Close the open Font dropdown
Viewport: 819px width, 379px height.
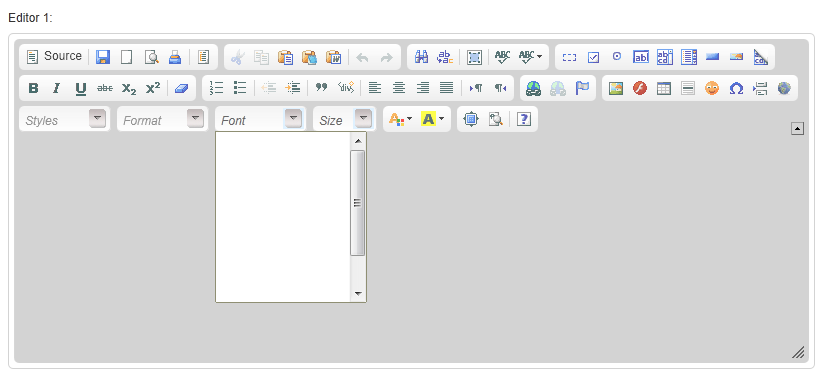tap(260, 120)
